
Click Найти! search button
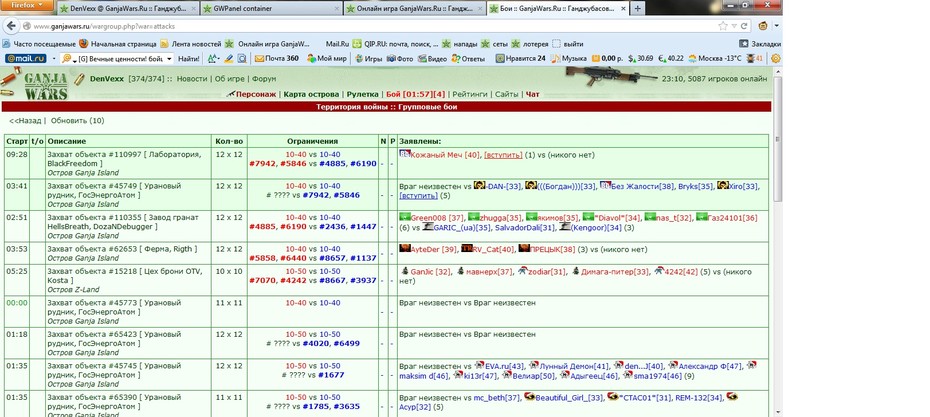189,59
